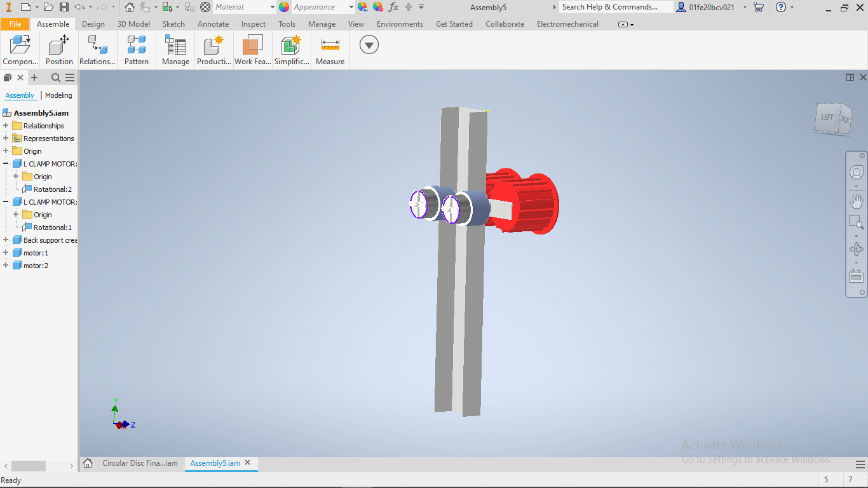This screenshot has height=488, width=868.
Task: Undo the last action
Action: tap(79, 7)
